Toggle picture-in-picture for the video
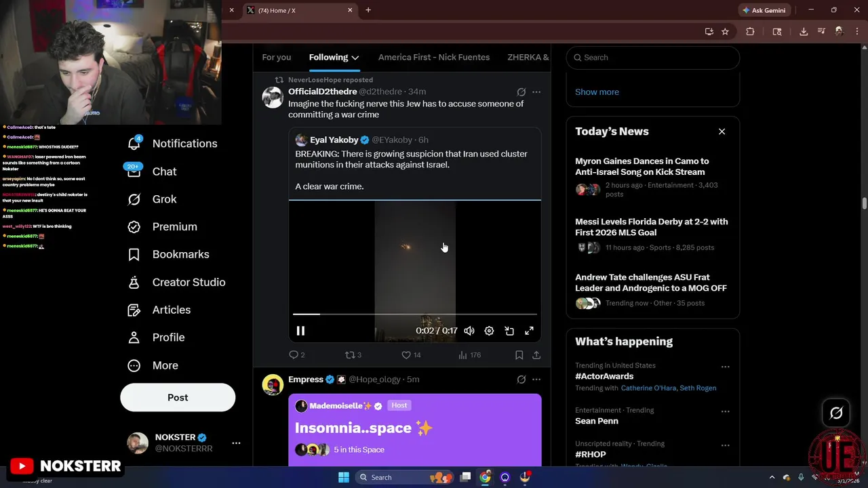 coord(509,331)
